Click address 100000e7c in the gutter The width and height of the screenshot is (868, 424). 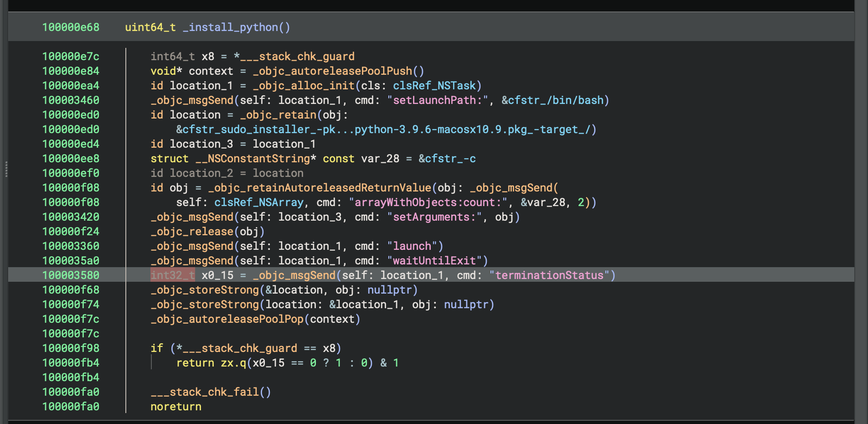(71, 57)
